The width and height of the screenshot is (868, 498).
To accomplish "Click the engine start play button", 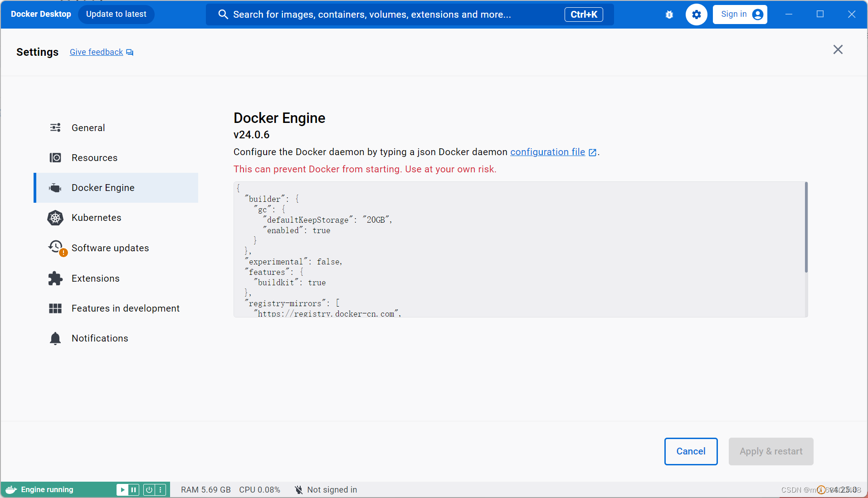I will (122, 489).
